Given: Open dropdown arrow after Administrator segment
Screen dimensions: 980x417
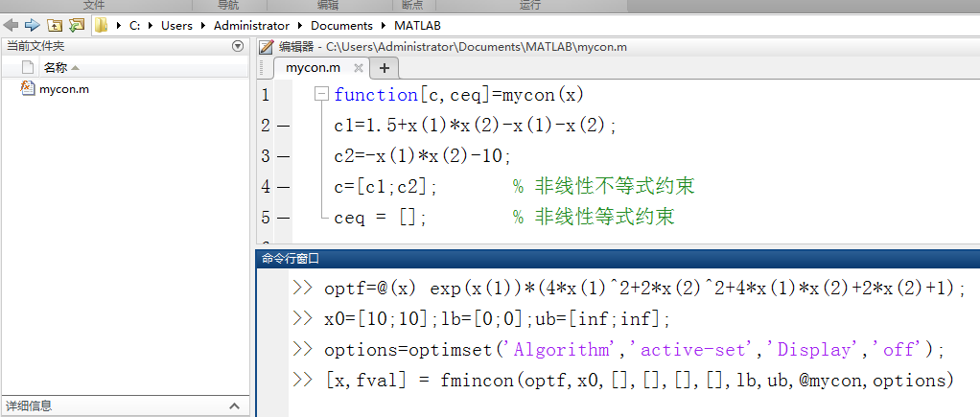Looking at the screenshot, I should (x=300, y=26).
